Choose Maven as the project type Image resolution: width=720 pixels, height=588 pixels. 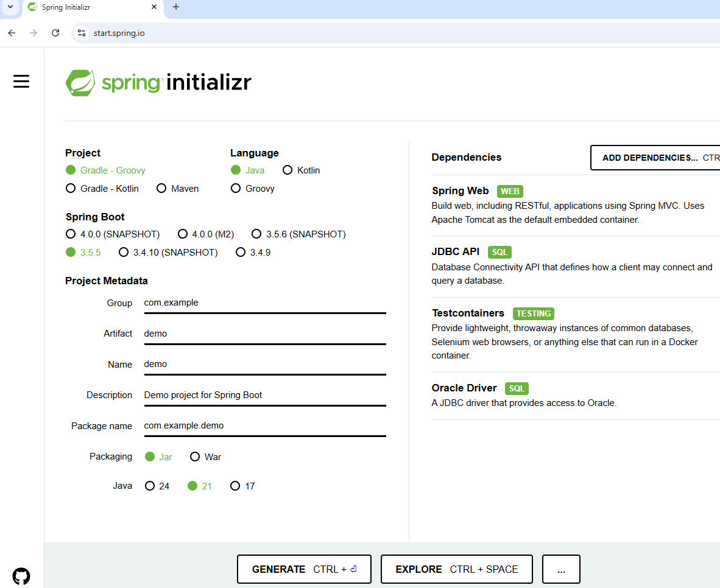point(178,189)
